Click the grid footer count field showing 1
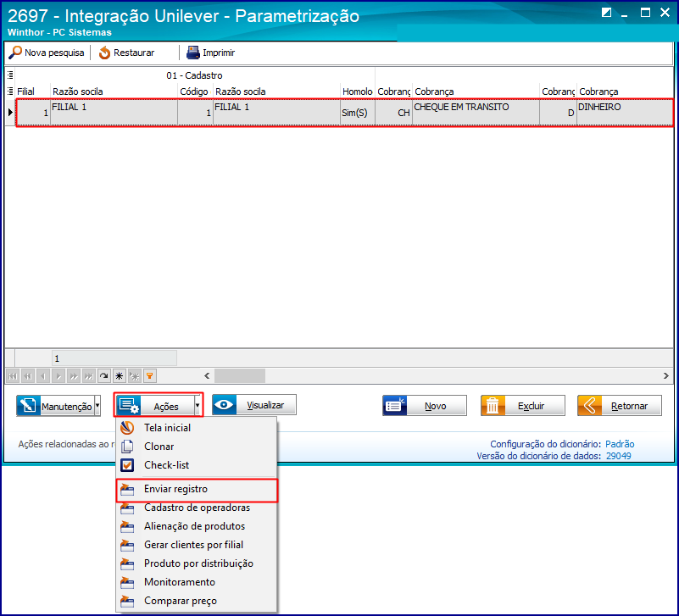The image size is (679, 616). [x=114, y=358]
